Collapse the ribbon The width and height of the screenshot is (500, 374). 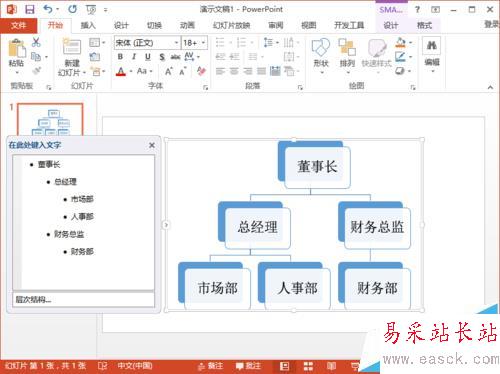pyautogui.click(x=490, y=87)
